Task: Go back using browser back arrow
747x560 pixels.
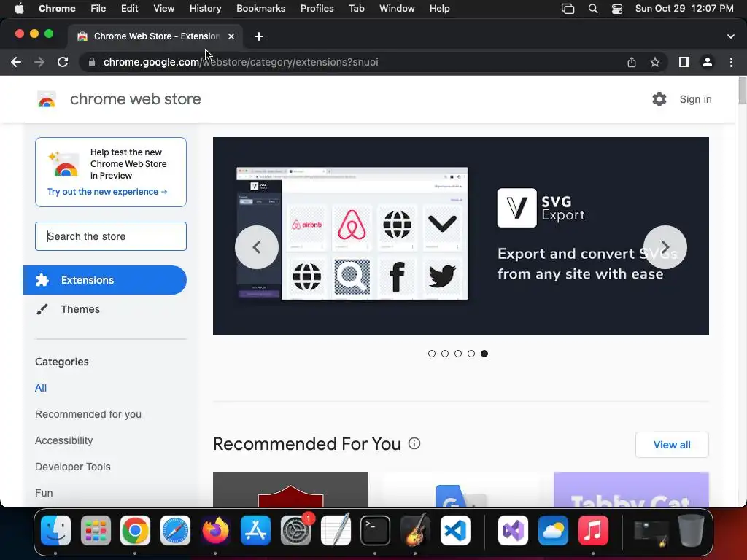Action: pos(16,62)
